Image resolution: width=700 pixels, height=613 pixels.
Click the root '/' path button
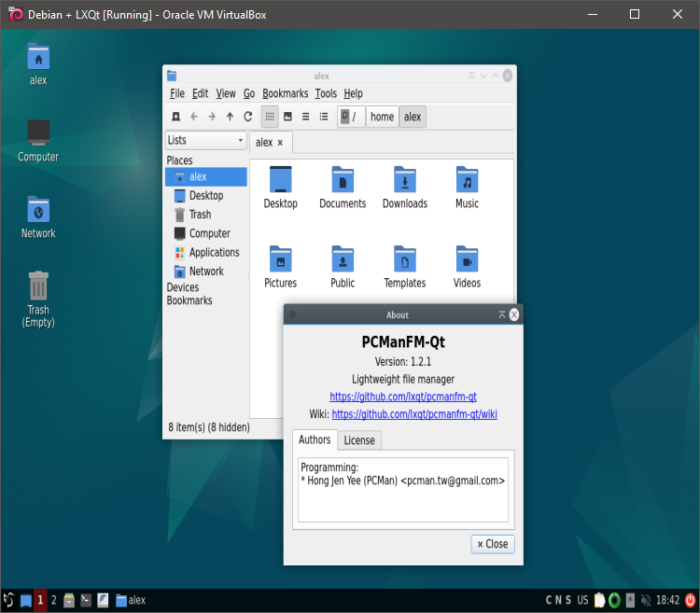(x=350, y=117)
